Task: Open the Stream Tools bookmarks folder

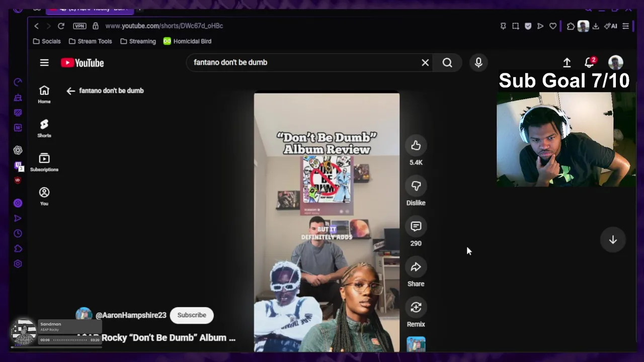Action: point(90,41)
